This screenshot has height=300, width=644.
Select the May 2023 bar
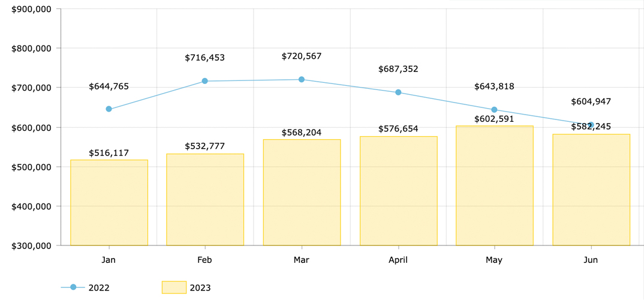pyautogui.click(x=495, y=186)
